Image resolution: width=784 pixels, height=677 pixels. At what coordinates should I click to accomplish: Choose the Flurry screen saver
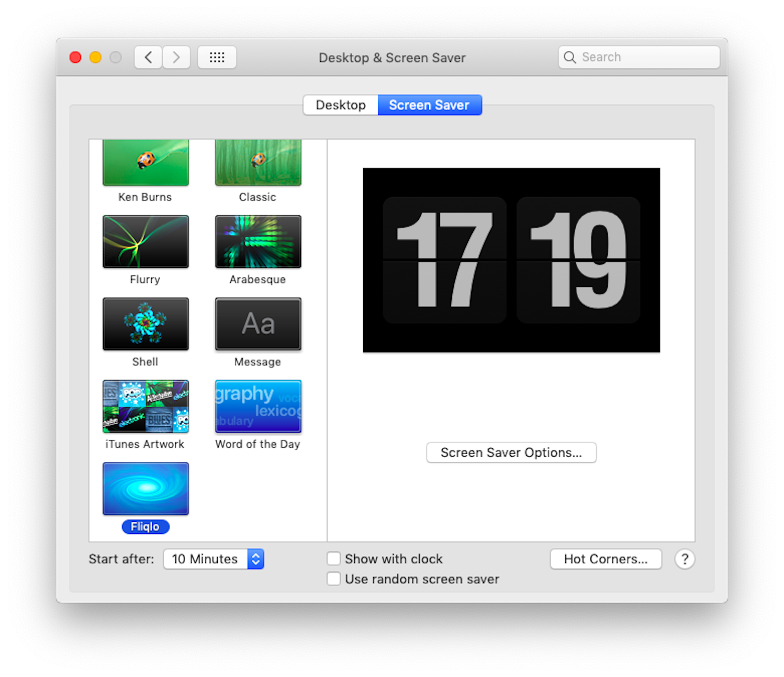coord(145,241)
